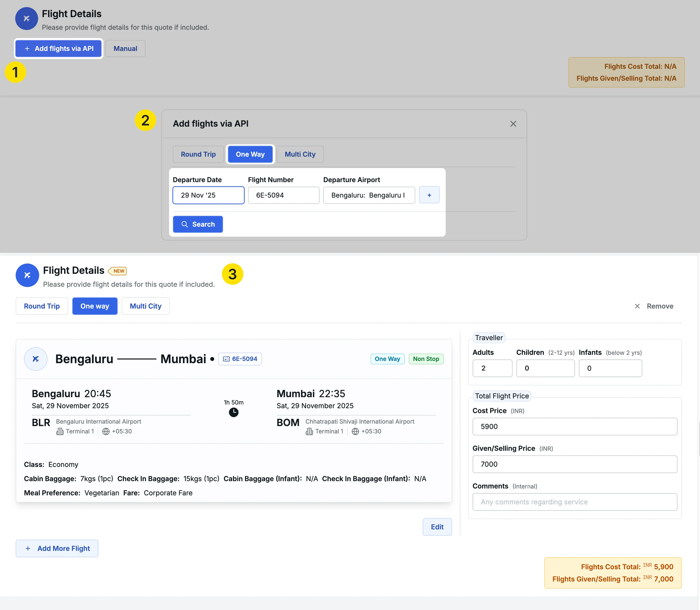The width and height of the screenshot is (700, 610).
Task: Click the Search button in the modal
Action: [198, 224]
